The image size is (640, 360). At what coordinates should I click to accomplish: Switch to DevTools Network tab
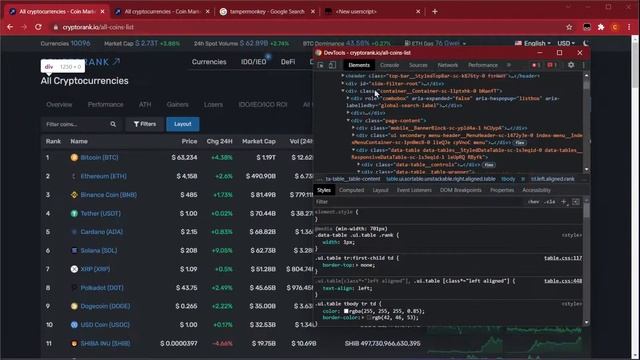447,65
